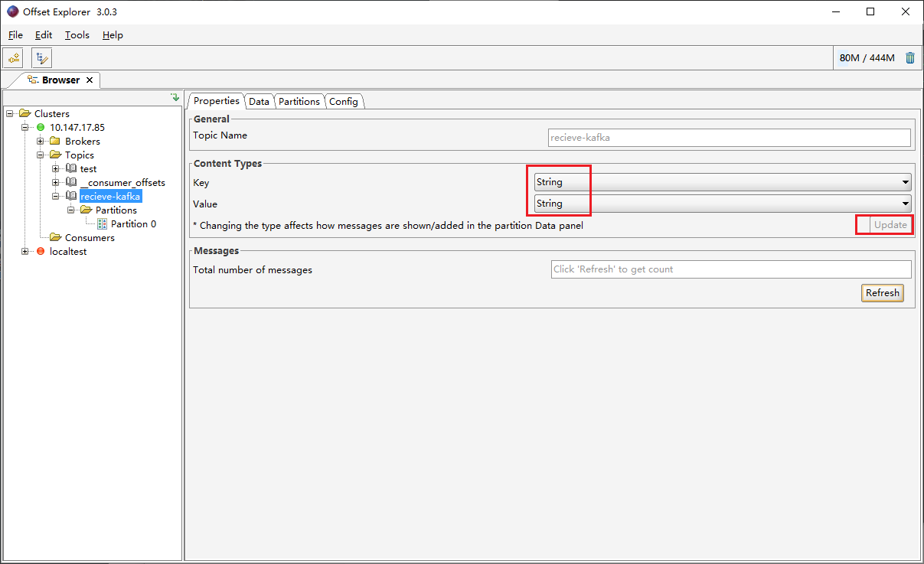Switch to the Config tab
Image resolution: width=924 pixels, height=564 pixels.
point(344,102)
